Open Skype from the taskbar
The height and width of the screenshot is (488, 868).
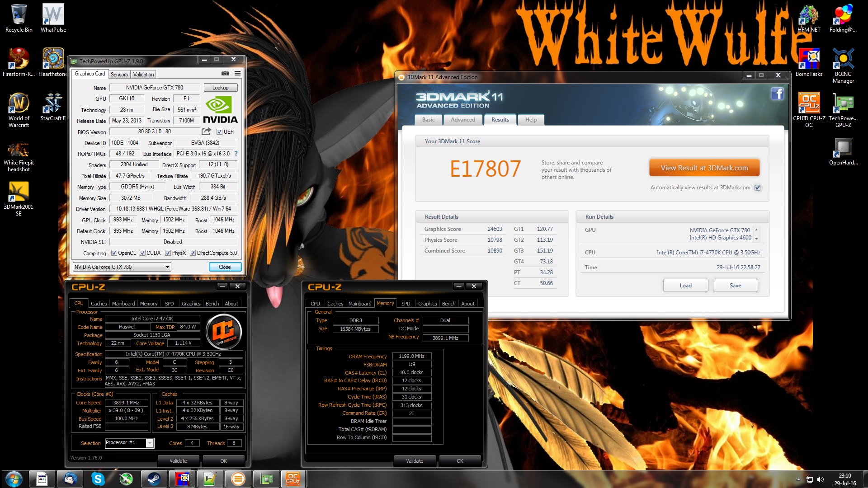tap(98, 479)
